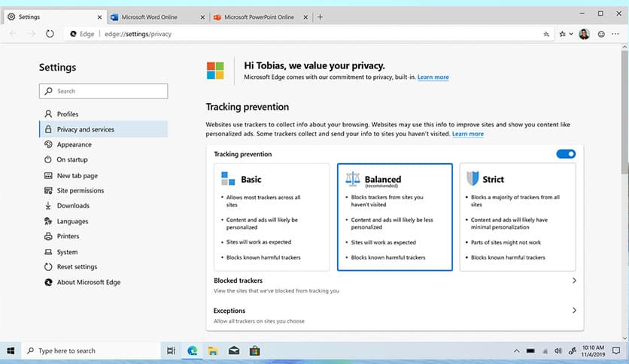Open the Settings and more ellipsis menu
This screenshot has width=629, height=364.
616,34
